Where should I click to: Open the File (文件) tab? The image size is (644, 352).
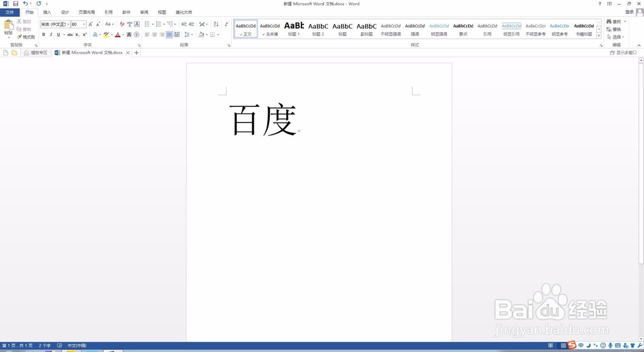click(10, 12)
